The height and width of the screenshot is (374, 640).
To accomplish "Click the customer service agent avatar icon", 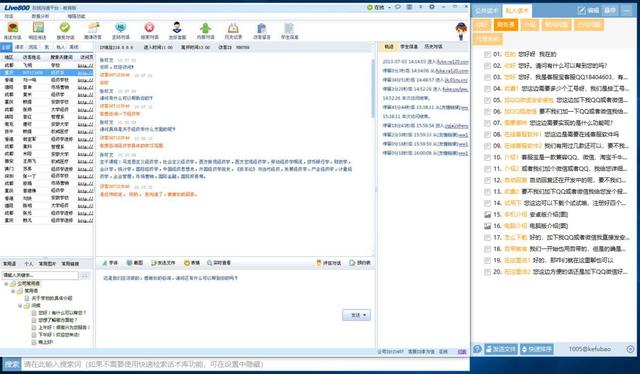I will (177, 28).
